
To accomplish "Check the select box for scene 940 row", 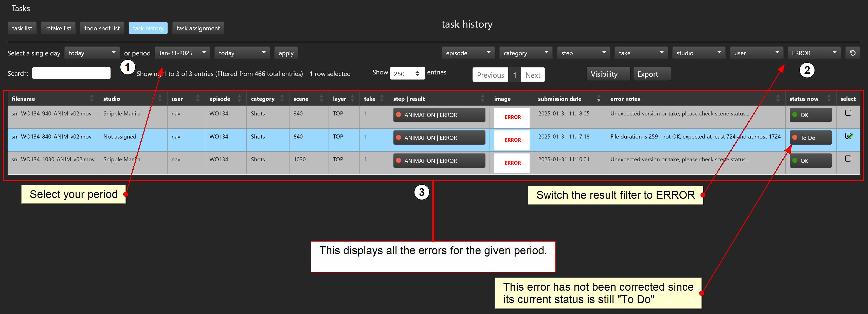I will click(848, 113).
